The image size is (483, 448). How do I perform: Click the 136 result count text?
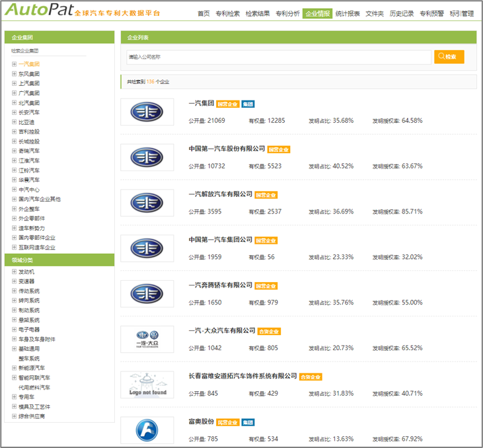tap(151, 82)
